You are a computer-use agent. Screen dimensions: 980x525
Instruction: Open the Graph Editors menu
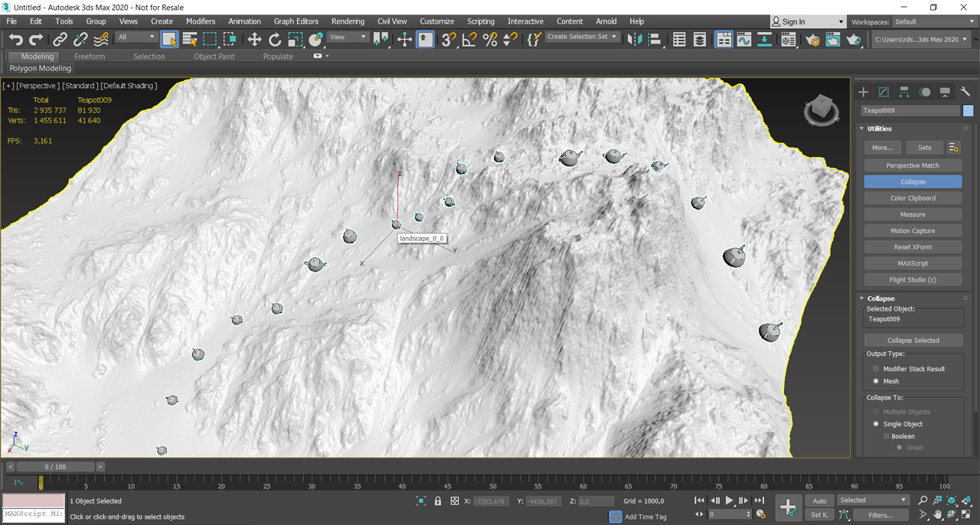[296, 21]
